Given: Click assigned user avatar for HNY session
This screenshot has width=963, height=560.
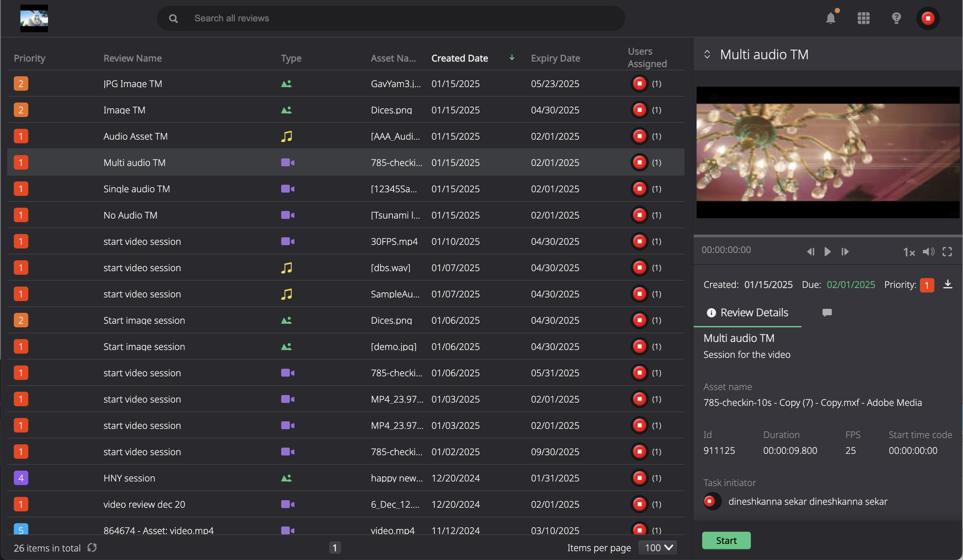Looking at the screenshot, I should [639, 478].
